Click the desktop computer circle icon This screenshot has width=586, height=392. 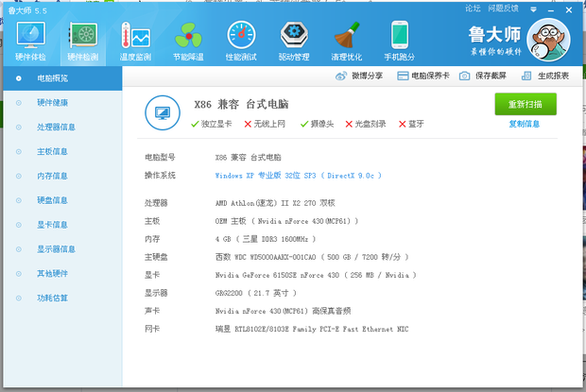tap(163, 112)
